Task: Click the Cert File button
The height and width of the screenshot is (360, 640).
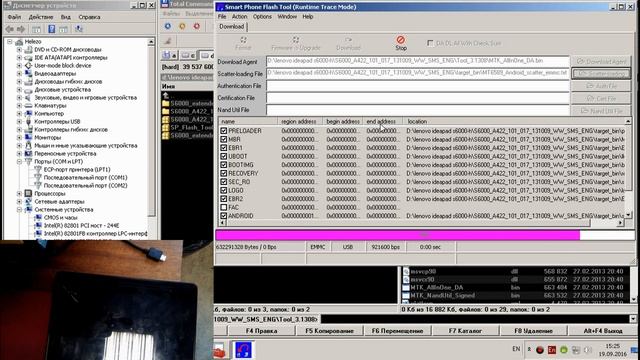Action: 601,98
